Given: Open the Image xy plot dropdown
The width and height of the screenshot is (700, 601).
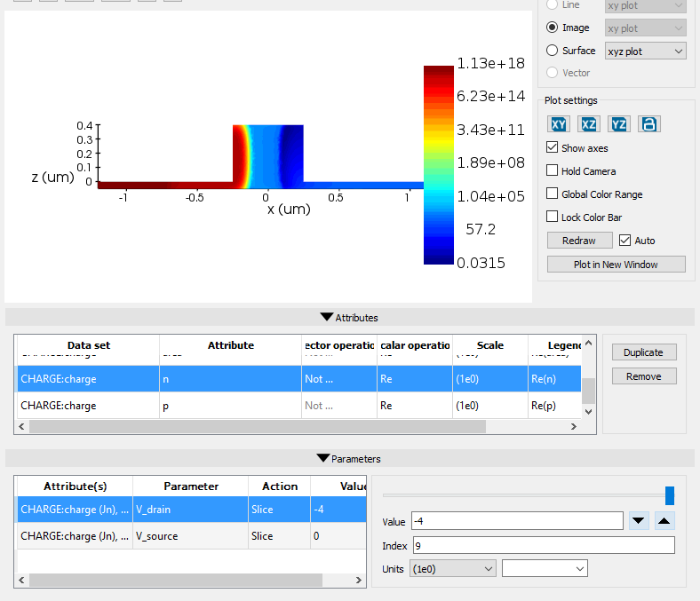Looking at the screenshot, I should click(x=646, y=28).
